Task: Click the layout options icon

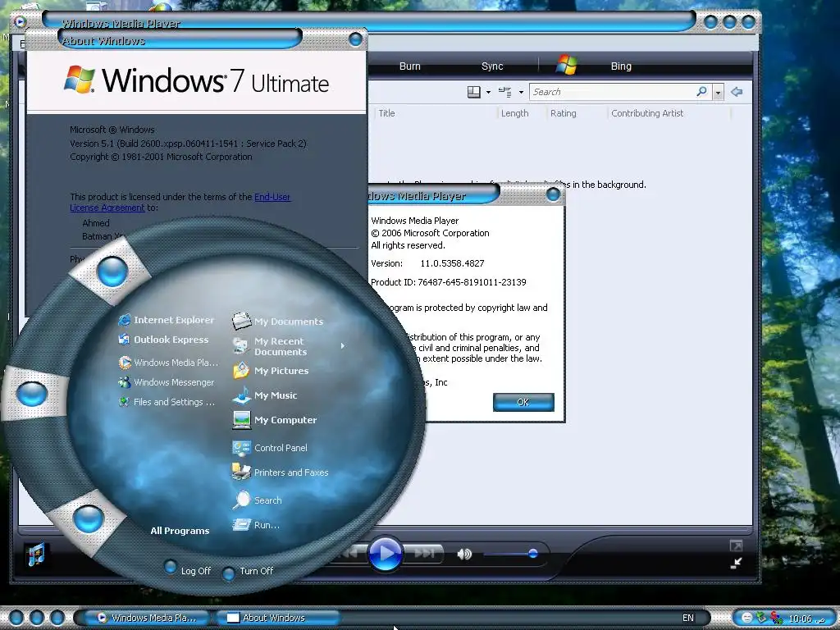Action: 474,92
